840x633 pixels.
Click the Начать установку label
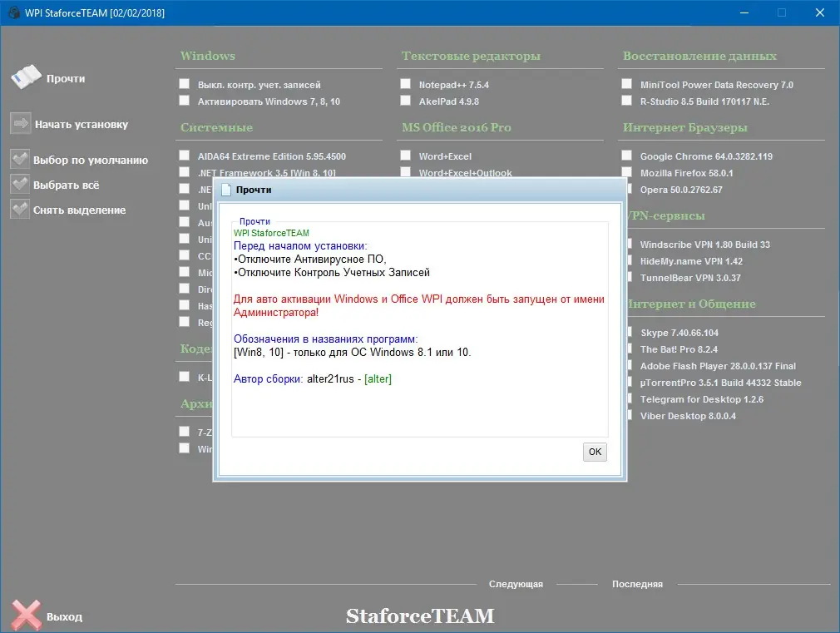tap(82, 124)
